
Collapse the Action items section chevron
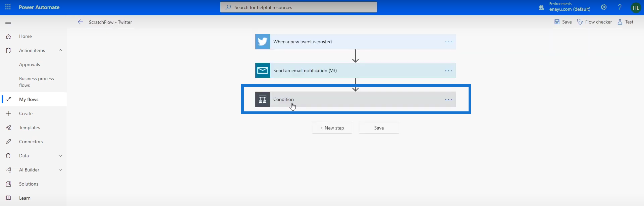[x=60, y=50]
